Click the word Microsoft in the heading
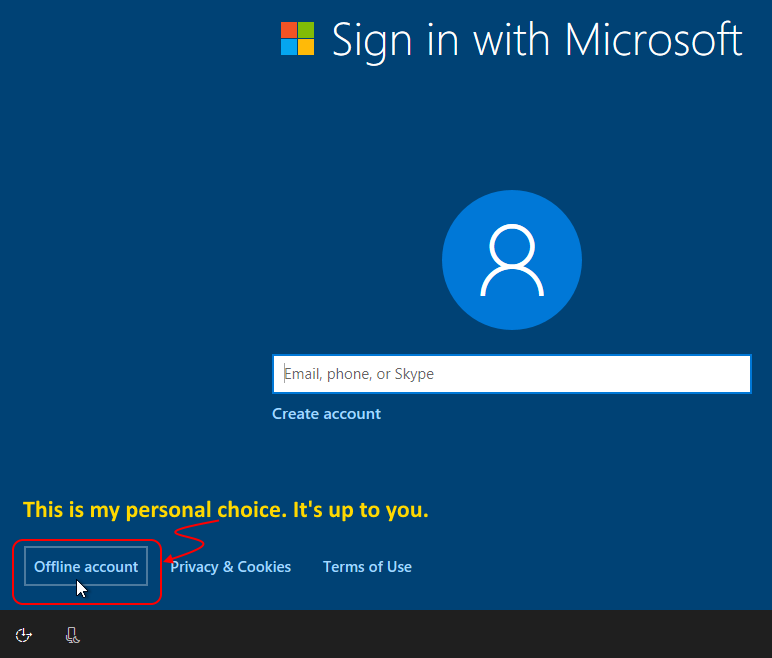This screenshot has height=658, width=772. [653, 40]
